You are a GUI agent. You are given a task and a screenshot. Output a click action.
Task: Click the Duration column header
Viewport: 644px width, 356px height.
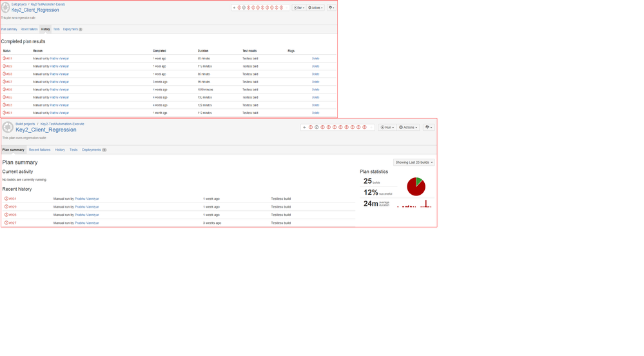203,50
